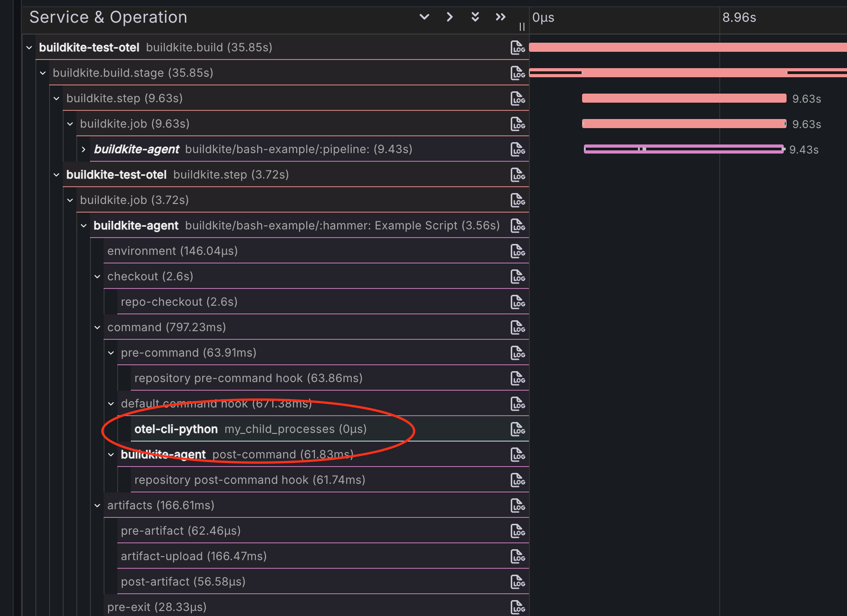
Task: Open logs for the artifact-upload span
Action: (518, 556)
